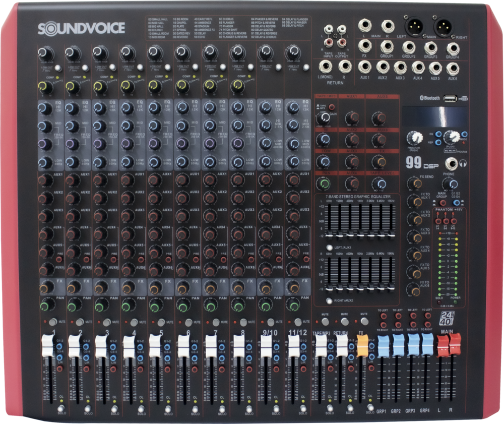Push the red L/R routing button on channel 1
Viewport: 504px width, 424px height.
tap(59, 369)
